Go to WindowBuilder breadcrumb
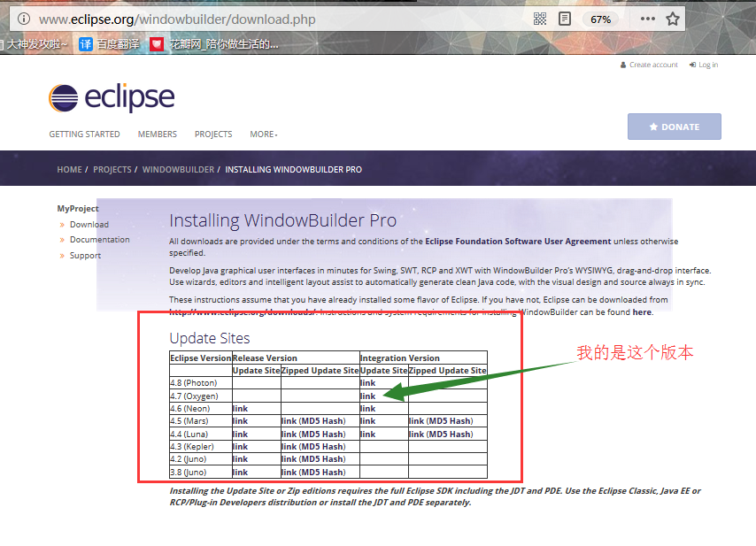Screen dimensions: 756x546 pos(178,170)
